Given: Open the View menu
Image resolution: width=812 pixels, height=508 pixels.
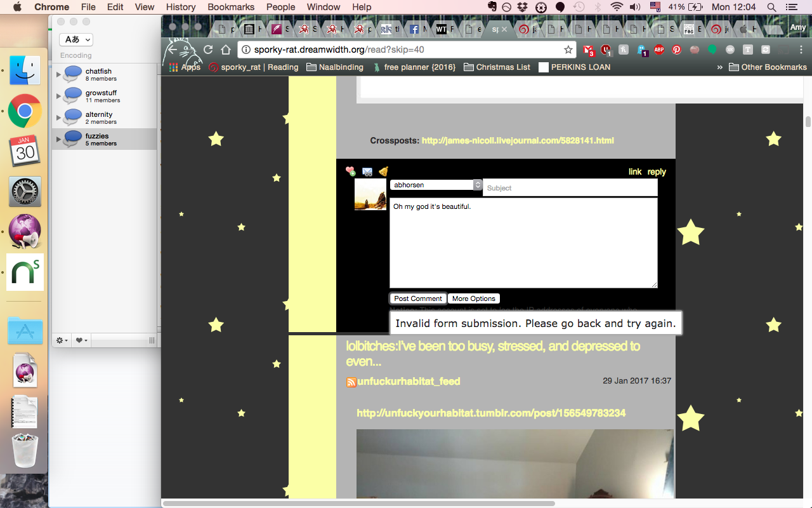Looking at the screenshot, I should click(x=145, y=7).
